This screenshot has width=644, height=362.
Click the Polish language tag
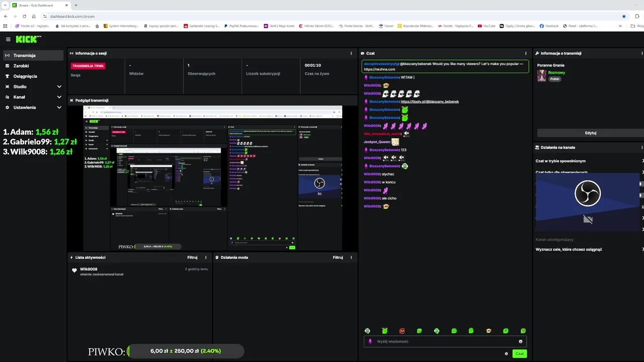pos(554,79)
